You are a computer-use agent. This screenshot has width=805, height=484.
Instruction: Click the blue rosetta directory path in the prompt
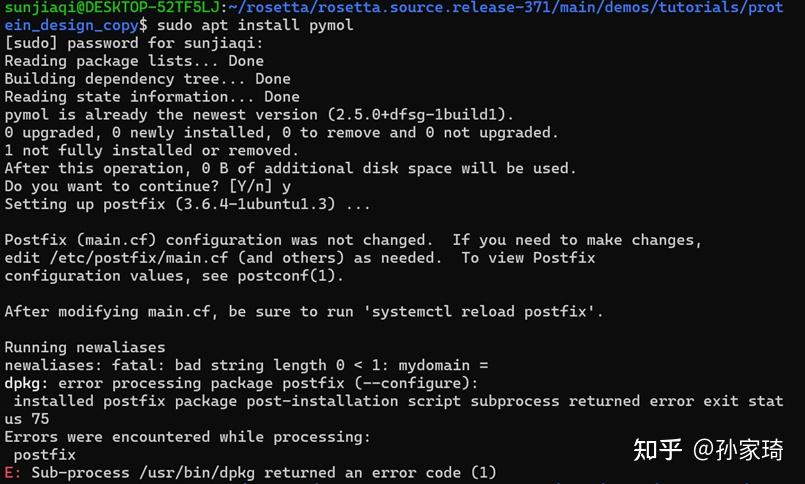click(394, 16)
